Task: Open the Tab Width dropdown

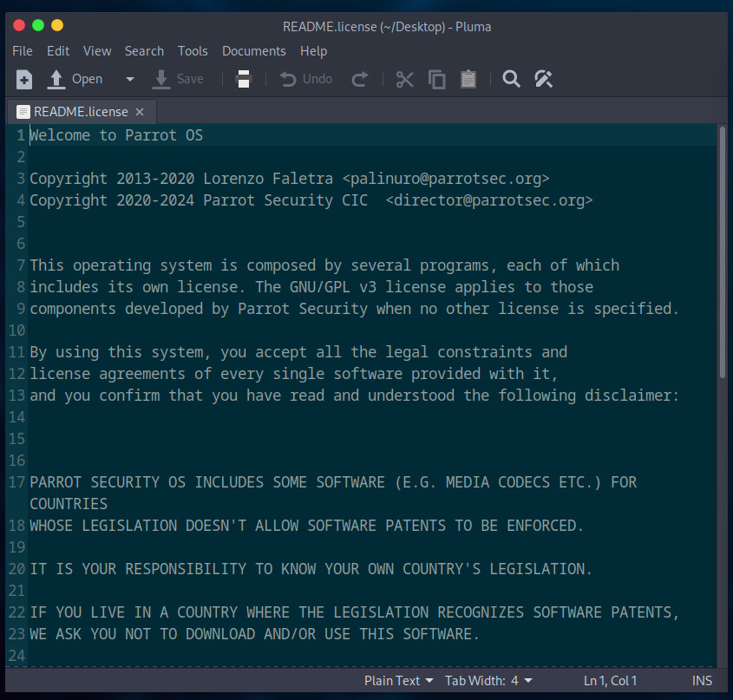Action: (488, 680)
